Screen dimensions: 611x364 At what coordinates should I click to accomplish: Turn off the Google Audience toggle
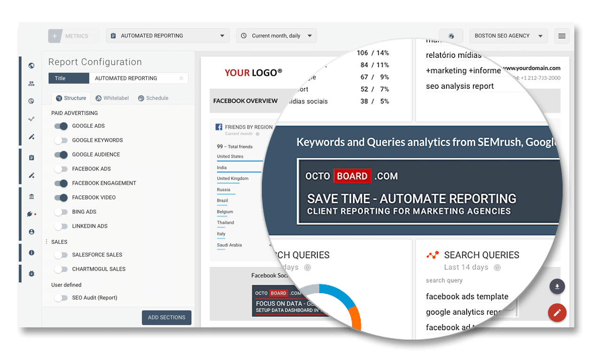[x=61, y=155]
